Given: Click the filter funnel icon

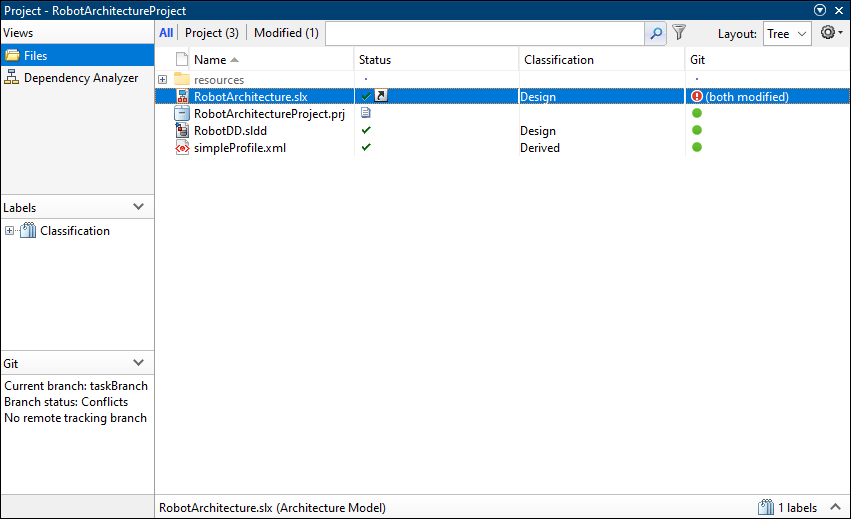Looking at the screenshot, I should pos(679,33).
